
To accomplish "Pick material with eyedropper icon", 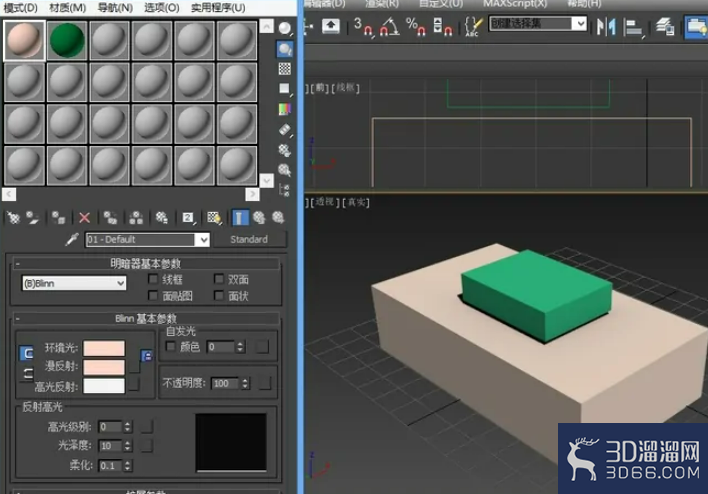I will point(72,239).
